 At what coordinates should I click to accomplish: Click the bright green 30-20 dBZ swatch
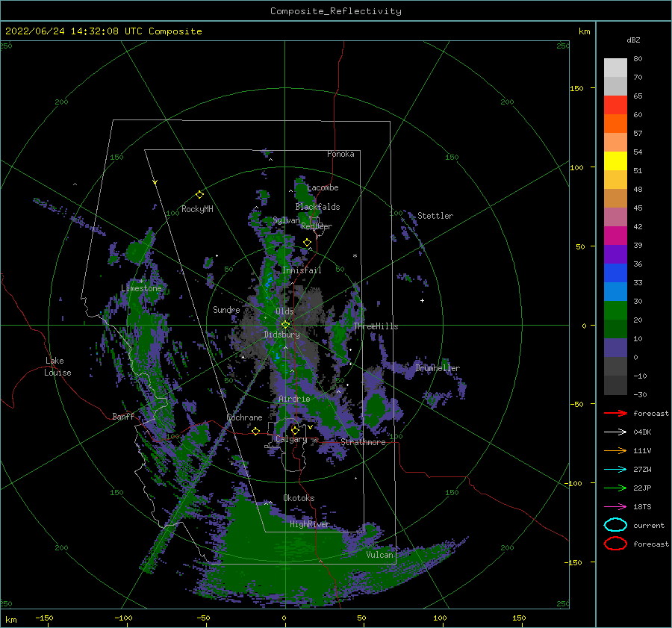pos(615,311)
